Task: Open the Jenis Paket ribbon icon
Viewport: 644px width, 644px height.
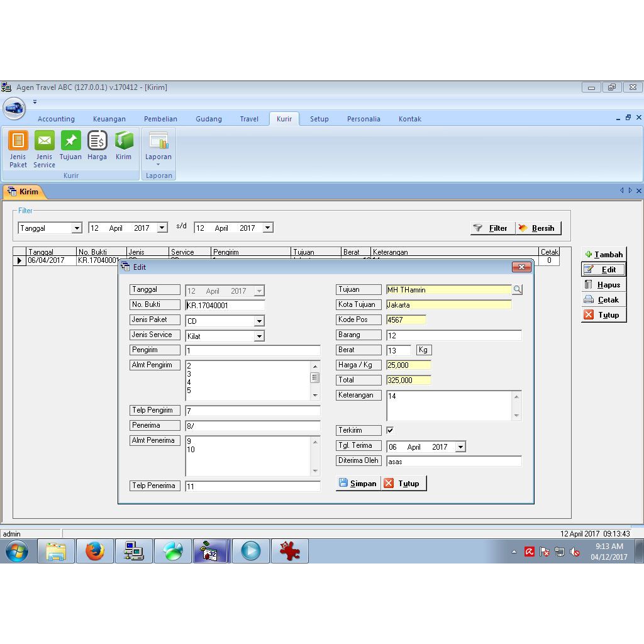Action: click(x=18, y=141)
